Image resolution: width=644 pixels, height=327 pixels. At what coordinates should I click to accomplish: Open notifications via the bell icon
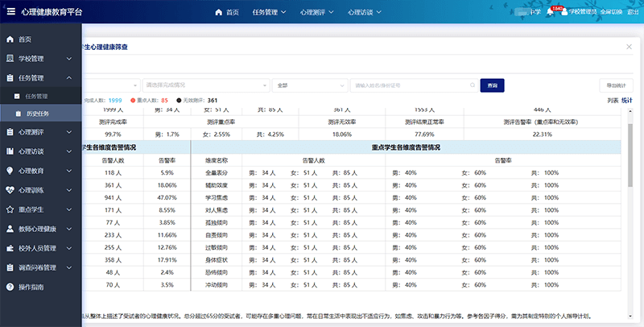[549, 12]
